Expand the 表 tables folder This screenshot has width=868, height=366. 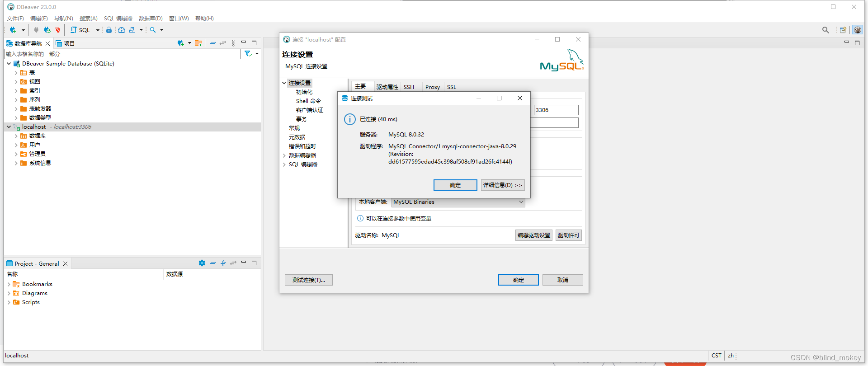coord(16,73)
